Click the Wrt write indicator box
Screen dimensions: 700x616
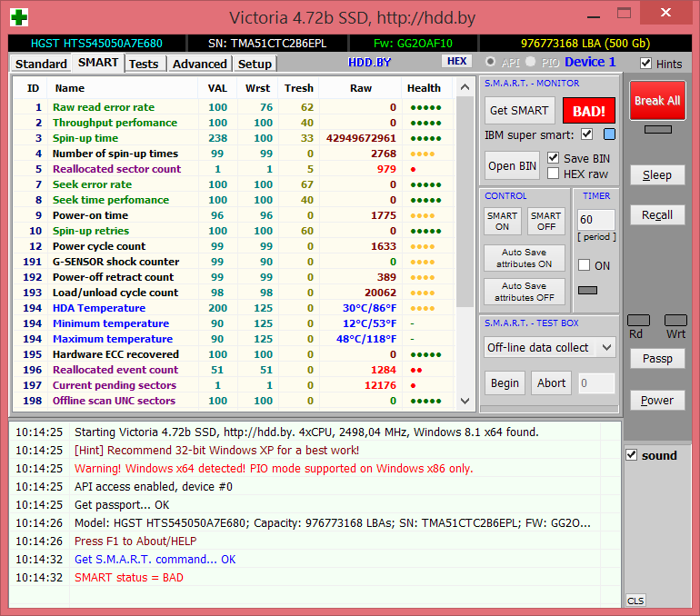675,320
